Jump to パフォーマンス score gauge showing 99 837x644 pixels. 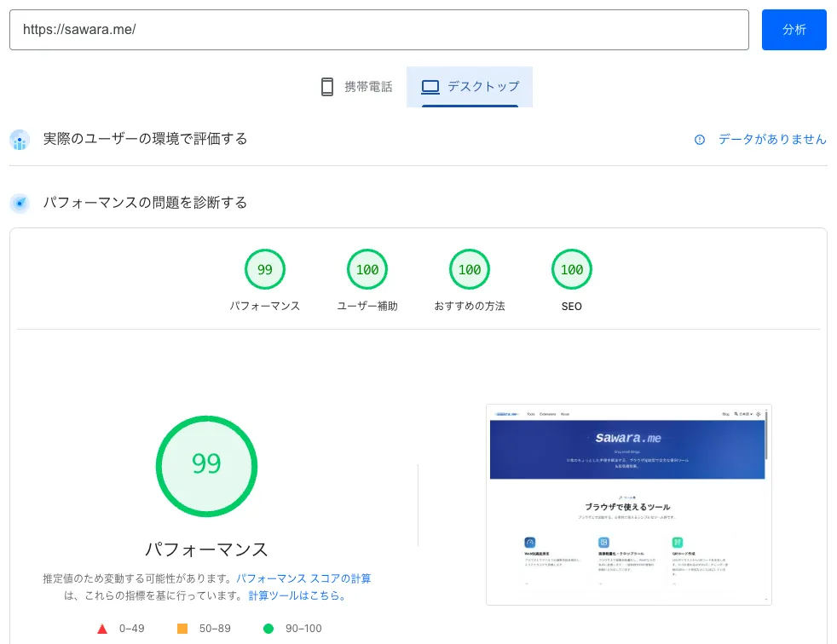point(265,269)
